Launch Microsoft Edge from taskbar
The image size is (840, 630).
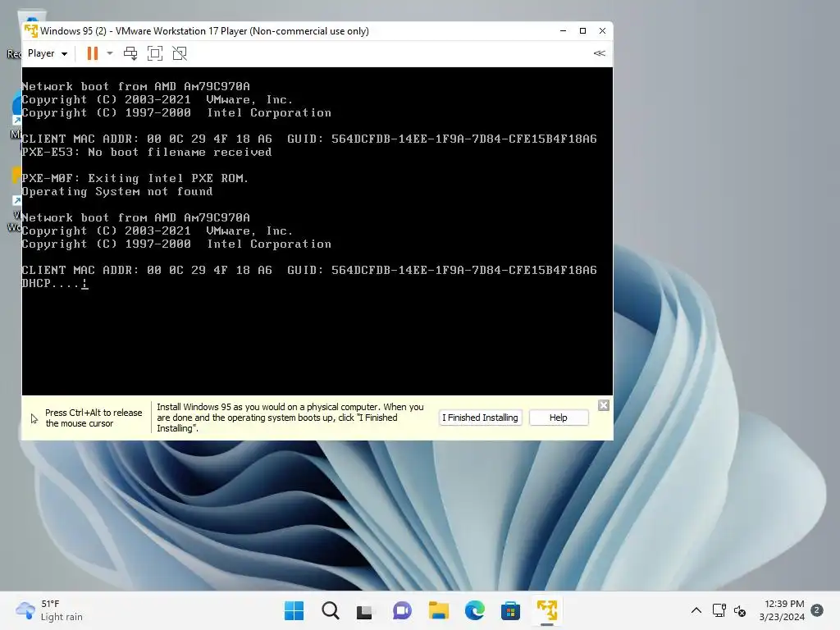click(474, 610)
